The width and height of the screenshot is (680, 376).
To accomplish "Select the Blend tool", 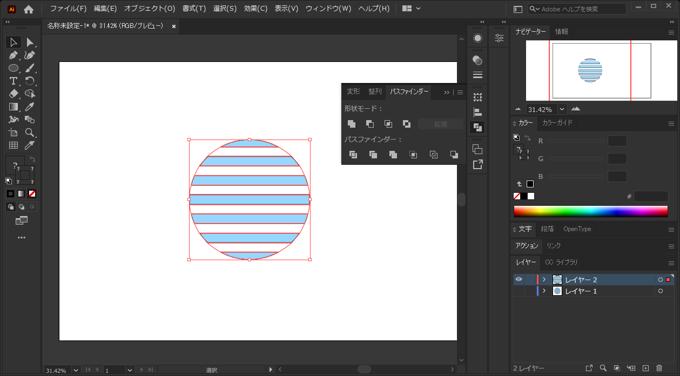I will (29, 120).
